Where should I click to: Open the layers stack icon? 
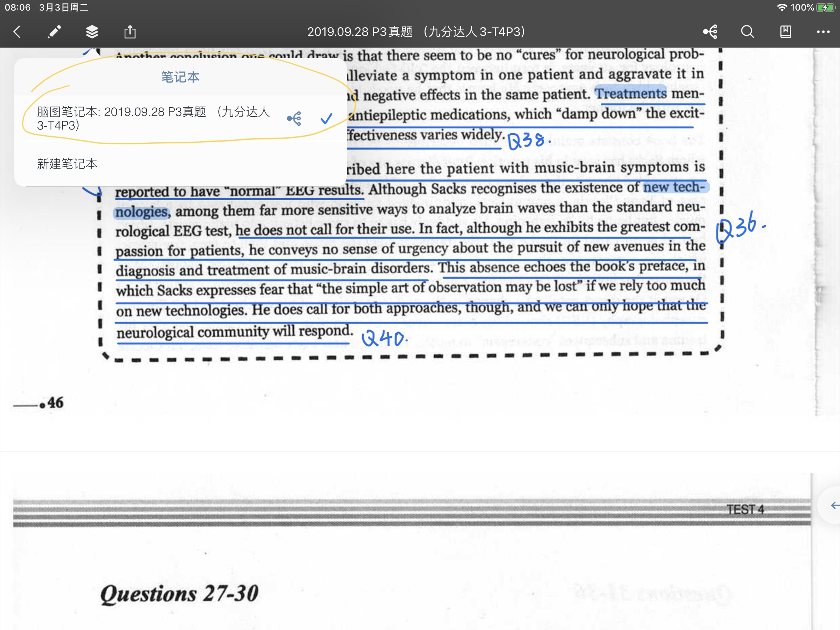coord(92,31)
